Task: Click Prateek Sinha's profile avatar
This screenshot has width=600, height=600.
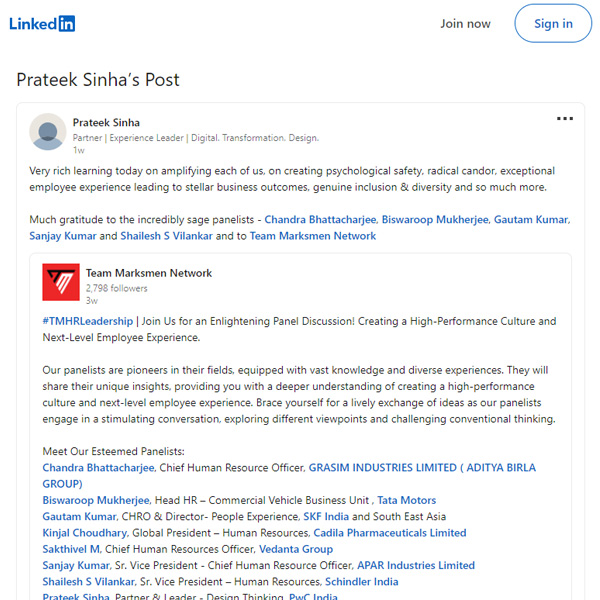Action: 48,132
